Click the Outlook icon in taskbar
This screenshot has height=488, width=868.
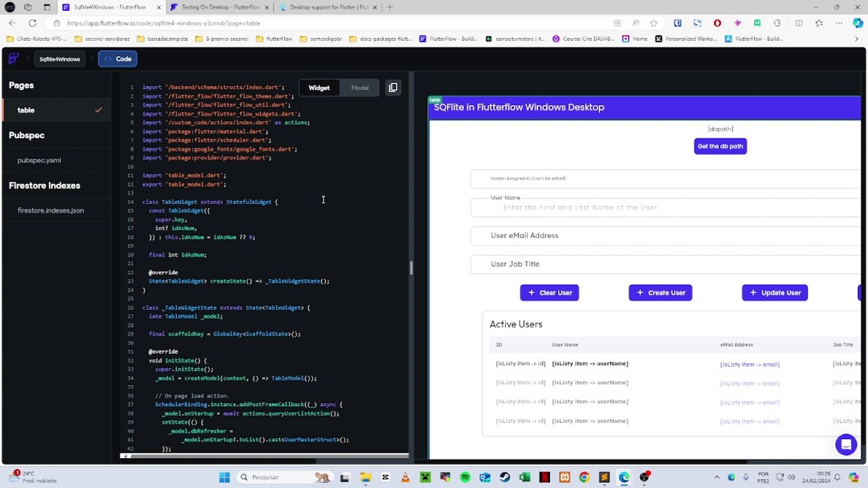pyautogui.click(x=485, y=477)
